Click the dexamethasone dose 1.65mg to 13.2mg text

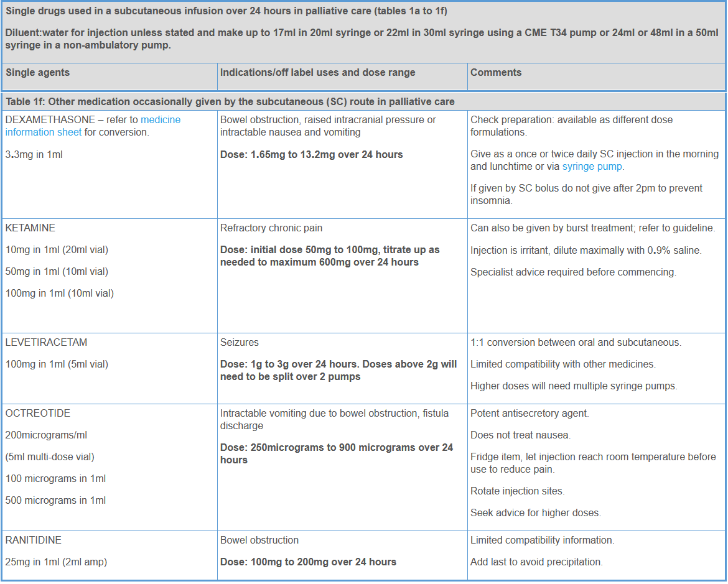point(311,154)
